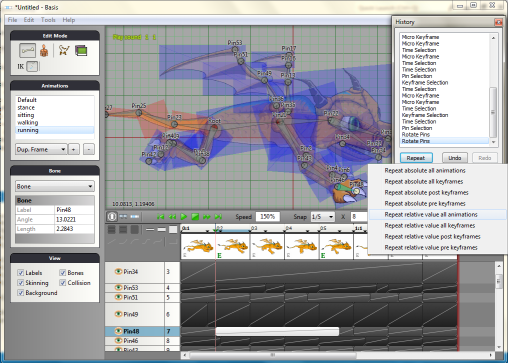Click the two-row track layout icon
This screenshot has height=363, width=508.
[123, 229]
